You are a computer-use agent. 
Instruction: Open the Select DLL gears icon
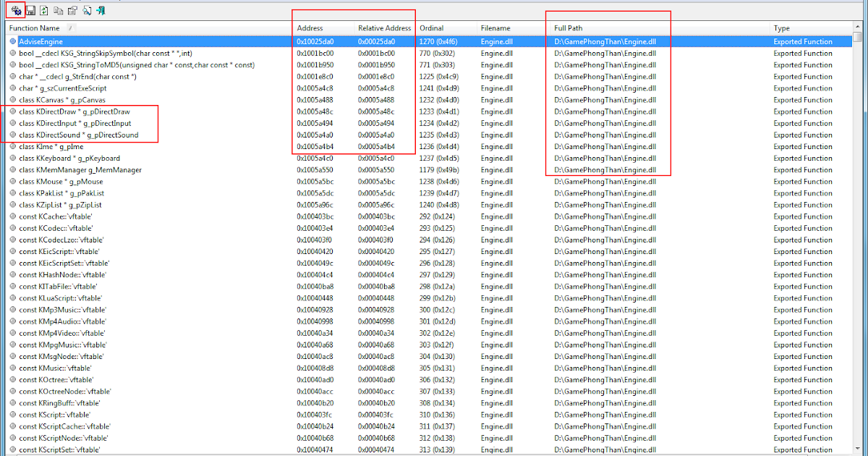coord(15,10)
